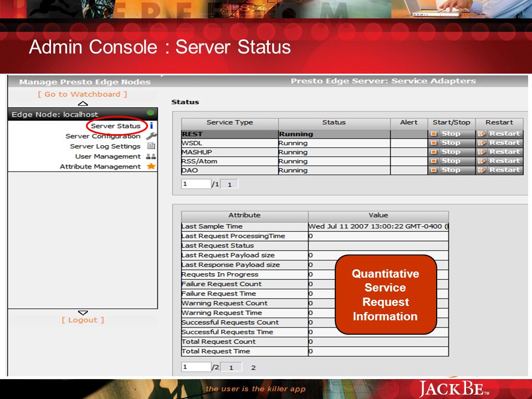The image size is (532, 399).
Task: Stop the REST service
Action: tap(451, 134)
